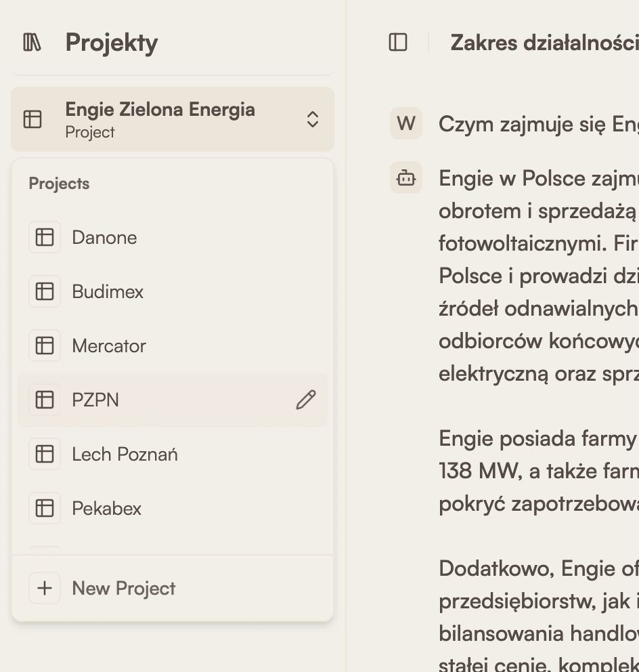Image resolution: width=639 pixels, height=672 pixels.
Task: Click the question text Czym zajmuje się
Action: point(535,124)
